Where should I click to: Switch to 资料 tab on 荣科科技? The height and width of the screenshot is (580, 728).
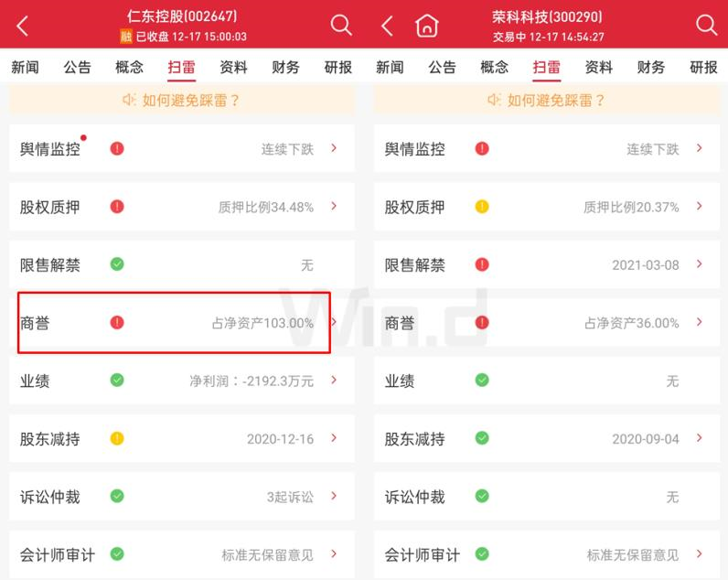598,68
